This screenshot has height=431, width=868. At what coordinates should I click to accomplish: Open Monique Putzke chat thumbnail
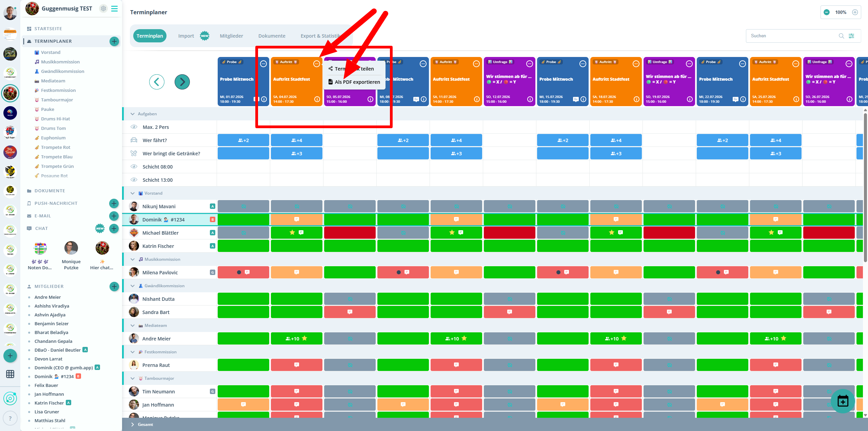pos(71,248)
